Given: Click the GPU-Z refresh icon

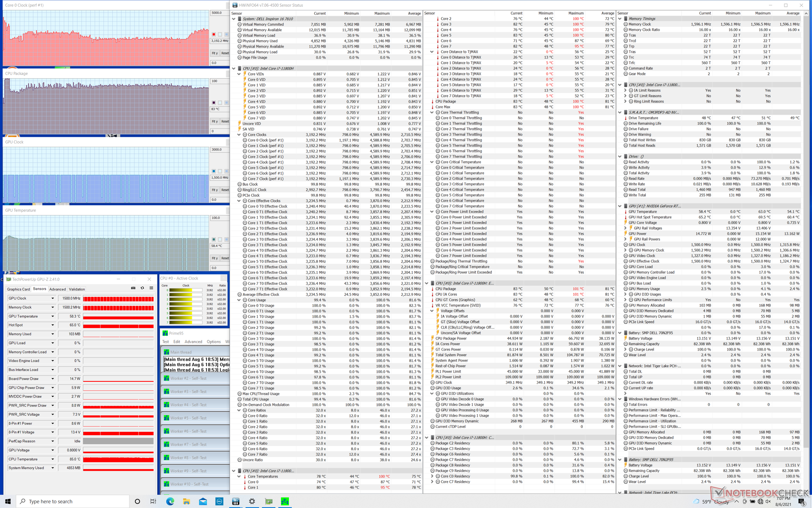Looking at the screenshot, I should [142, 288].
